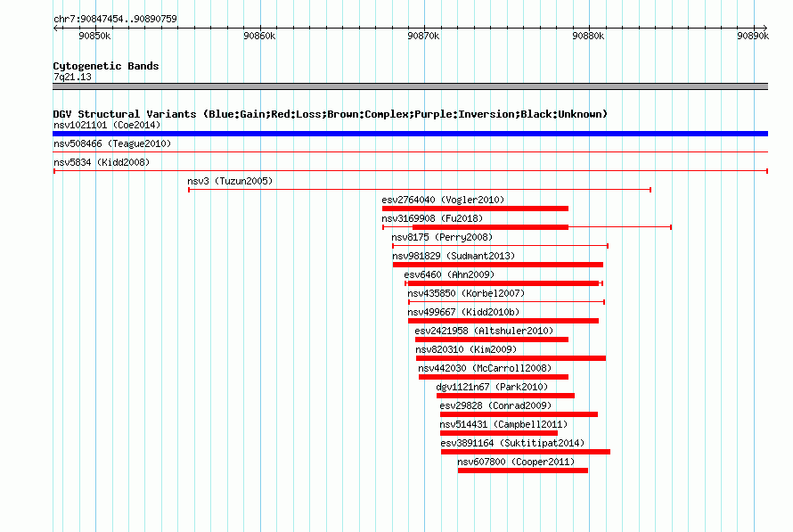The height and width of the screenshot is (532, 793).
Task: Click the blue nsv1021101 gain bar
Action: 410,134
